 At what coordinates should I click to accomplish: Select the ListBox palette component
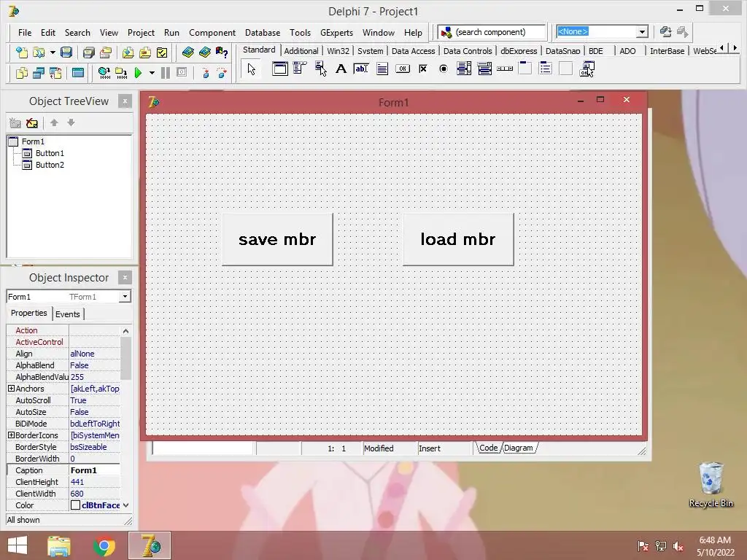click(463, 69)
